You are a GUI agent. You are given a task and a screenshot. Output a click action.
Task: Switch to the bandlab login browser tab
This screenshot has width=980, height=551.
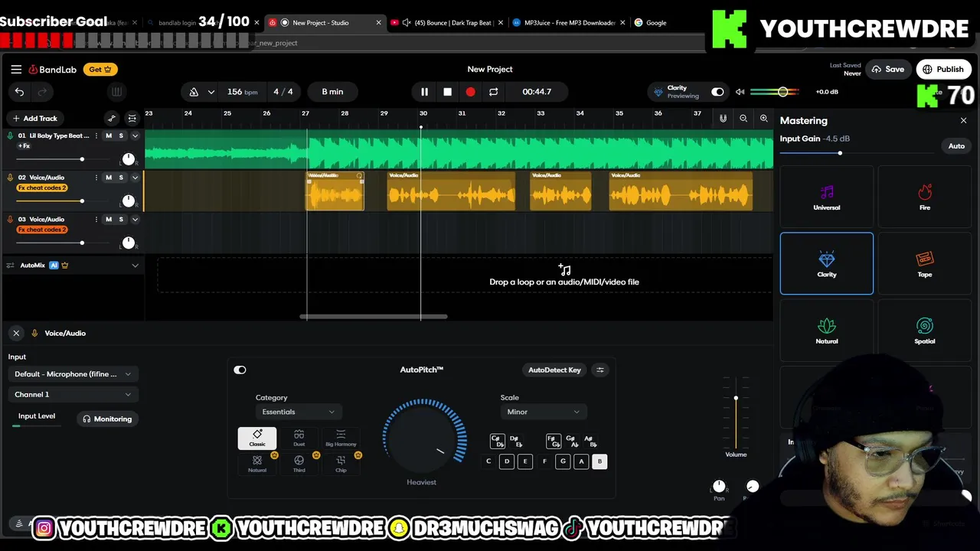pos(177,23)
